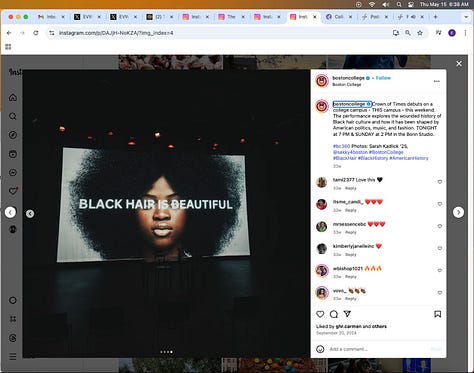The height and width of the screenshot is (373, 474).
Task: Switch to the tab labeled '(2)'
Action: click(159, 17)
